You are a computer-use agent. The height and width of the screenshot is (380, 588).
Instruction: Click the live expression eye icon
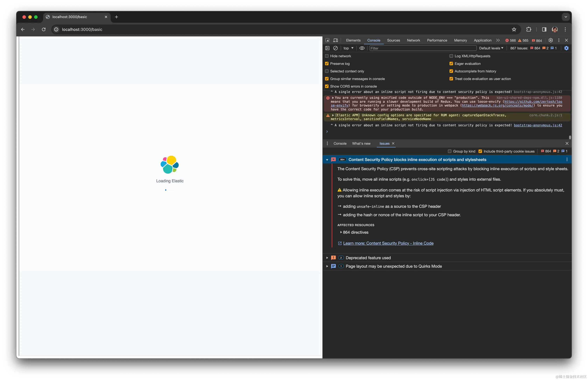click(362, 48)
